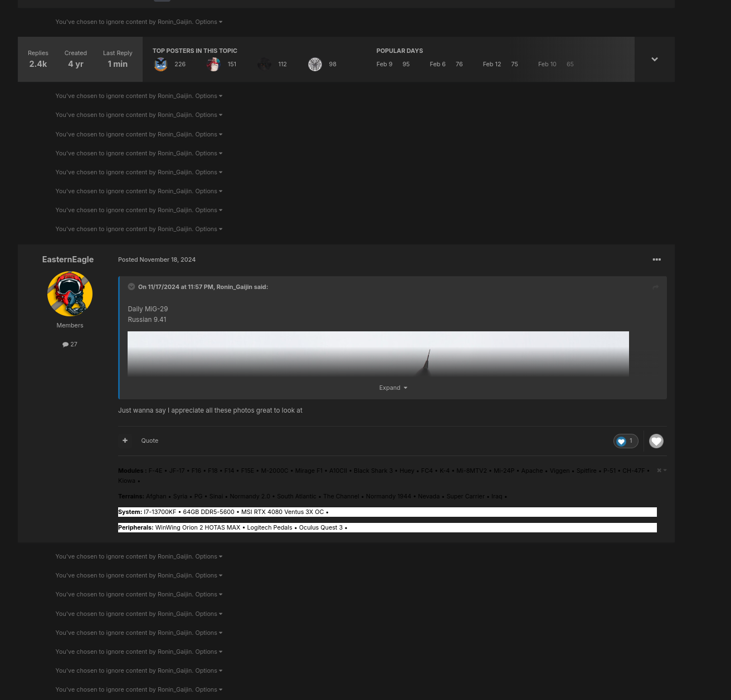This screenshot has height=700, width=731.
Task: Click Ronin_Gaijin's name in the quote header
Action: click(234, 287)
